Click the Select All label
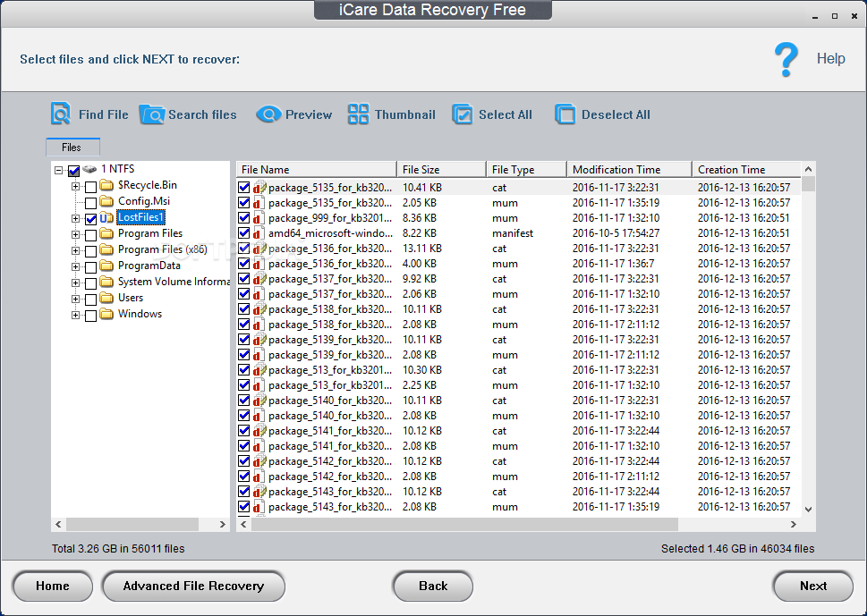 point(505,115)
